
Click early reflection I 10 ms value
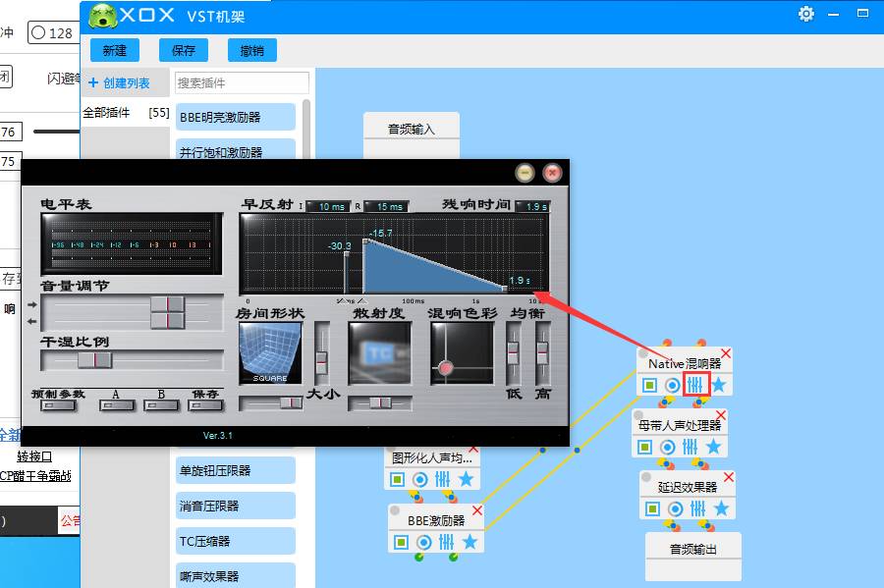coord(328,207)
